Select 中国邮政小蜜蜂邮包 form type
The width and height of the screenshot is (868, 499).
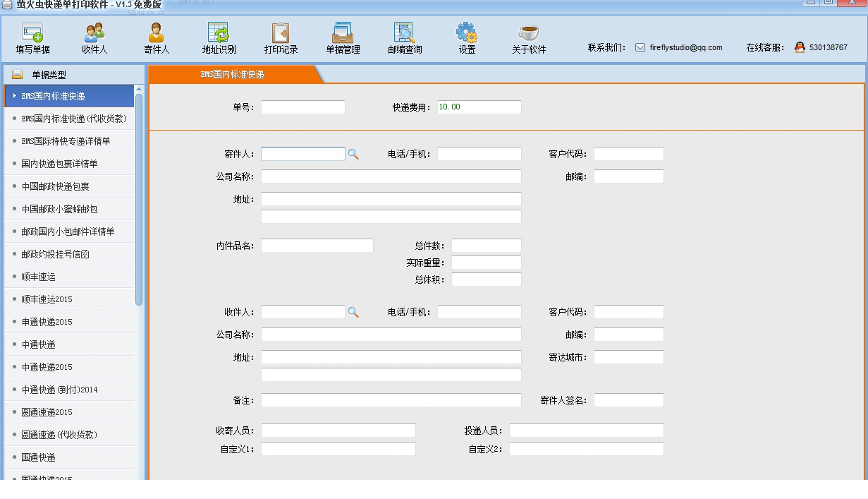(x=69, y=209)
